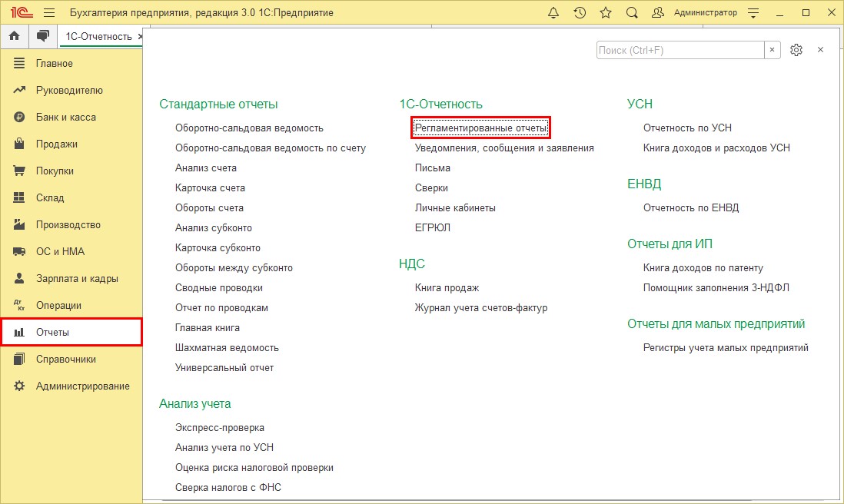844x504 pixels.
Task: Open Письма link
Action: click(x=432, y=167)
